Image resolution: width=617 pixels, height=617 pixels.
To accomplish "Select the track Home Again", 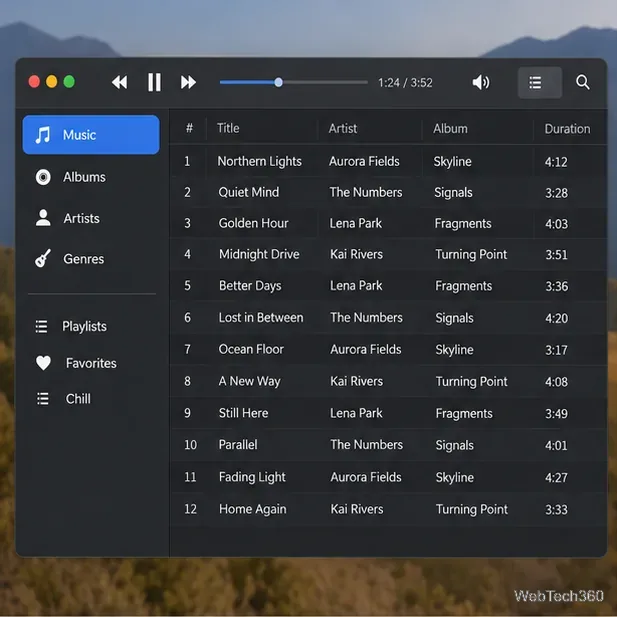I will pyautogui.click(x=253, y=509).
